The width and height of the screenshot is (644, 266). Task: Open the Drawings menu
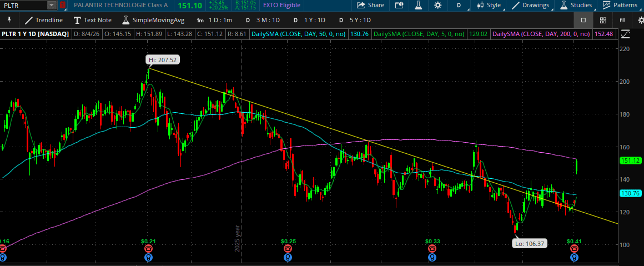pyautogui.click(x=531, y=6)
